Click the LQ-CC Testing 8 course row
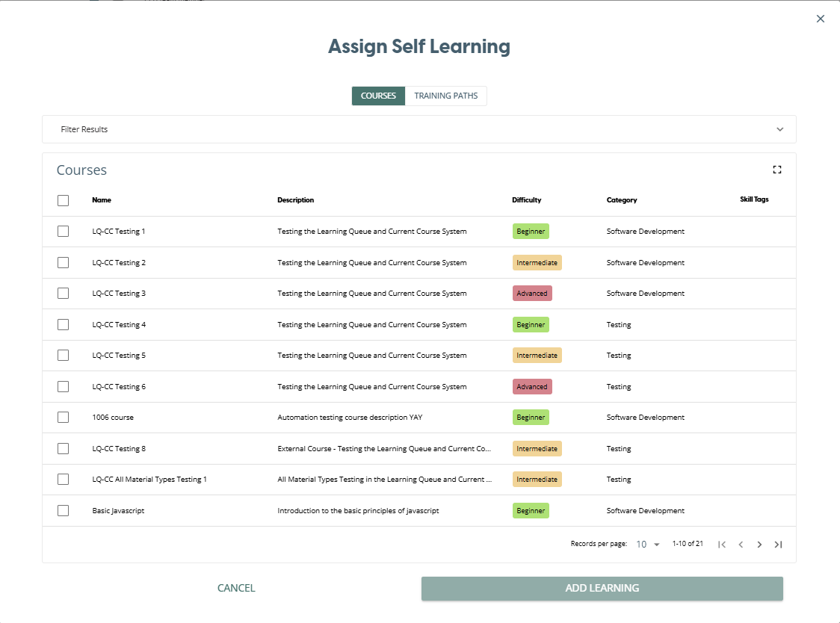 (x=119, y=449)
